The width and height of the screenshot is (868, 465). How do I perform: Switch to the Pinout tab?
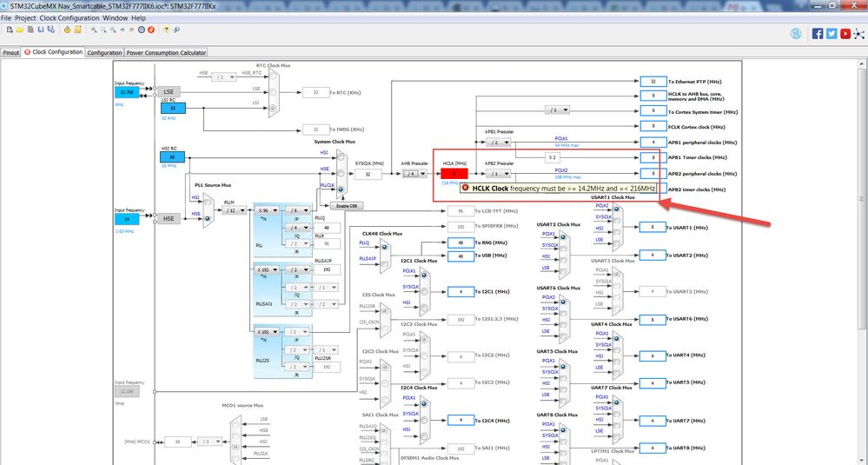tap(10, 53)
